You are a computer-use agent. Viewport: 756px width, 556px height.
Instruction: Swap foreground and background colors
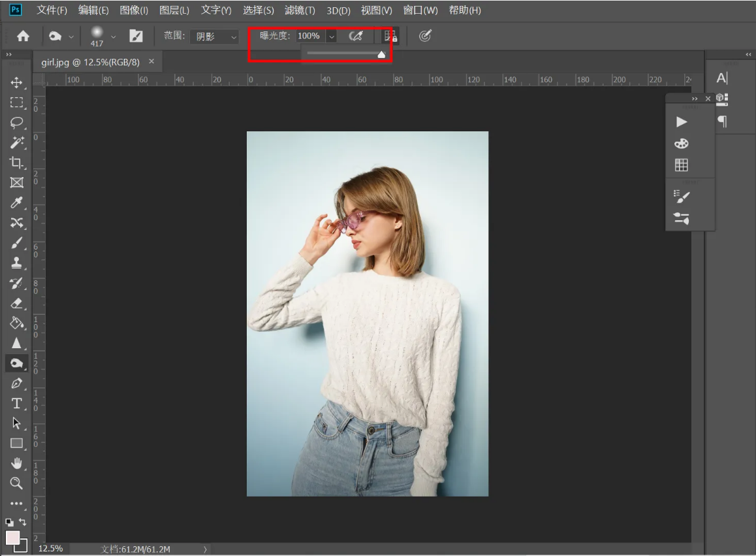[x=23, y=522]
